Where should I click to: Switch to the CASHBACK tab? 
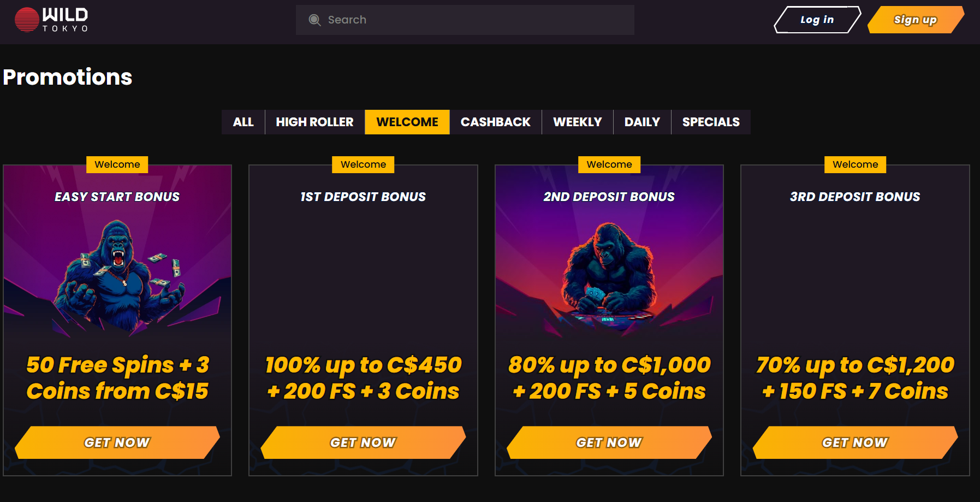[x=495, y=122]
